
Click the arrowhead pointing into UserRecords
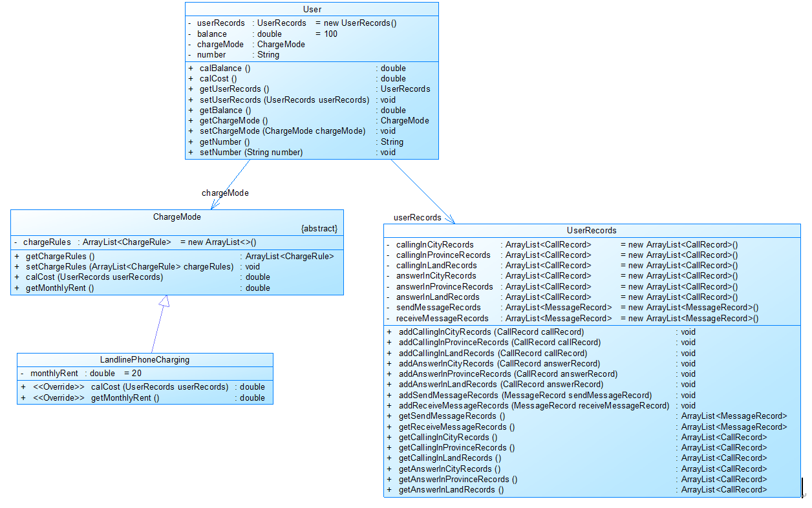point(450,219)
